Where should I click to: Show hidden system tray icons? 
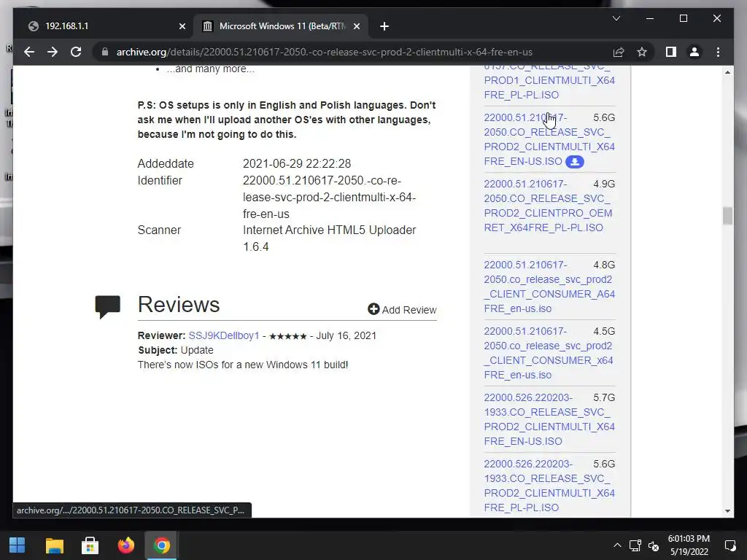[617, 545]
